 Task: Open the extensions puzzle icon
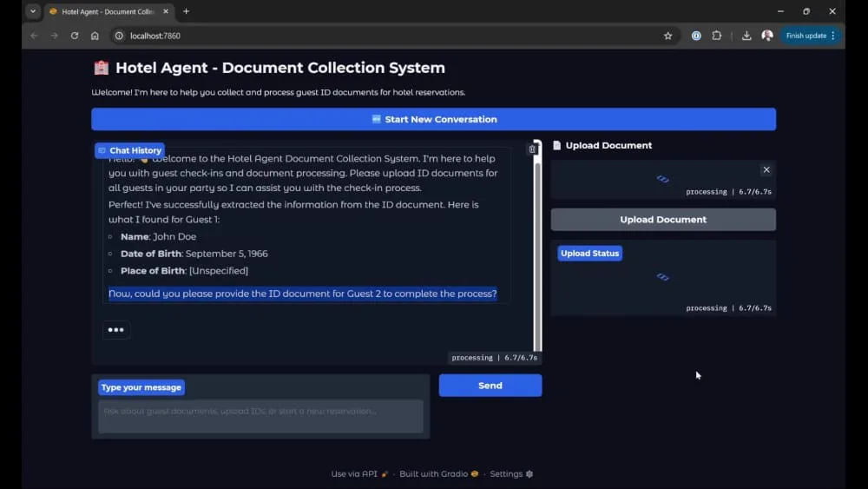click(716, 36)
